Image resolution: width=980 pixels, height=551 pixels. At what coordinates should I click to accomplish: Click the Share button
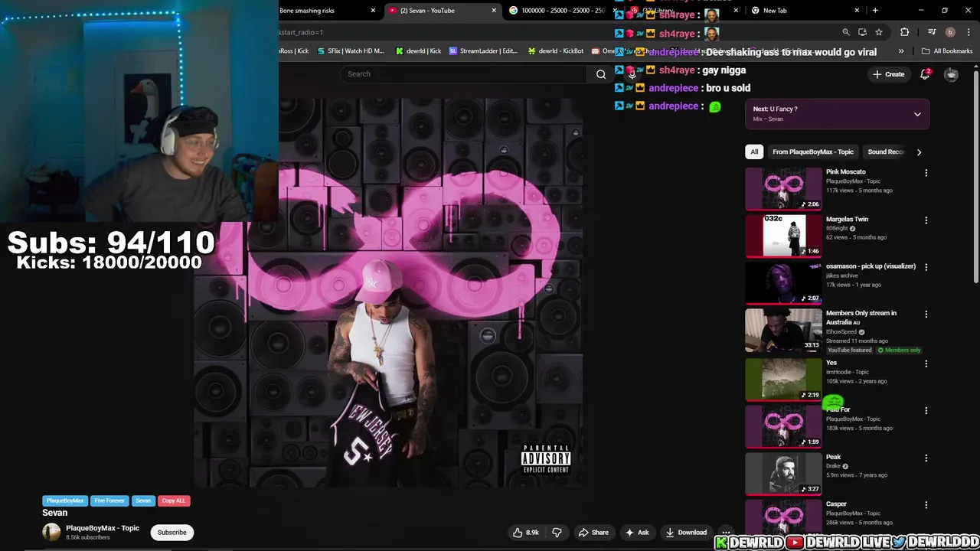coord(593,533)
